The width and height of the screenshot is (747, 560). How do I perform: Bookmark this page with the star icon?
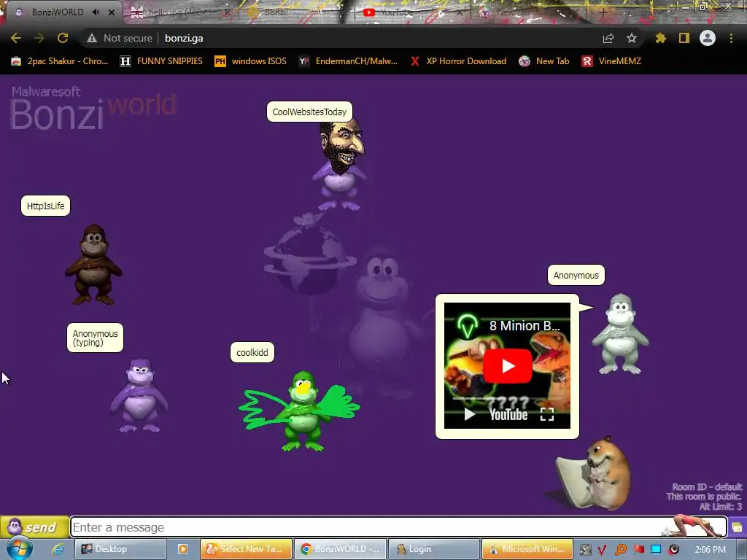[632, 38]
